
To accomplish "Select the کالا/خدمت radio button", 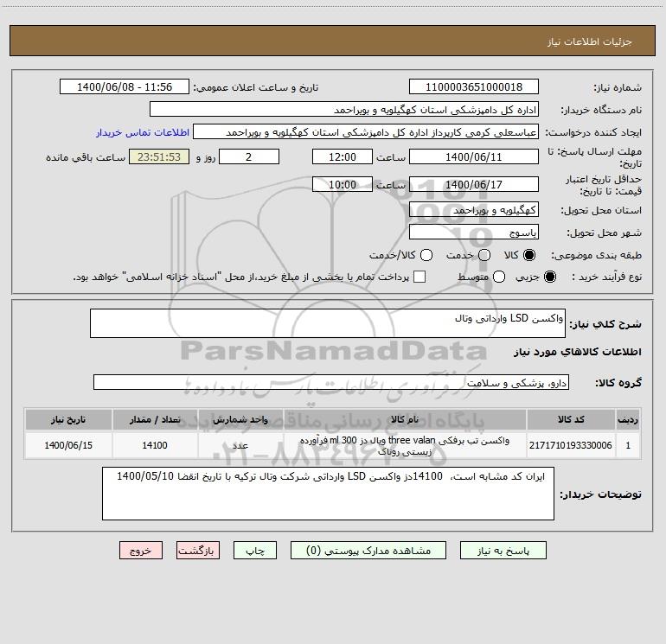I will [x=426, y=255].
